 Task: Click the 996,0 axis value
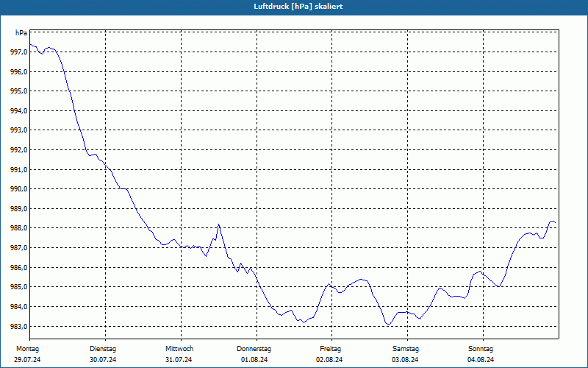18,71
